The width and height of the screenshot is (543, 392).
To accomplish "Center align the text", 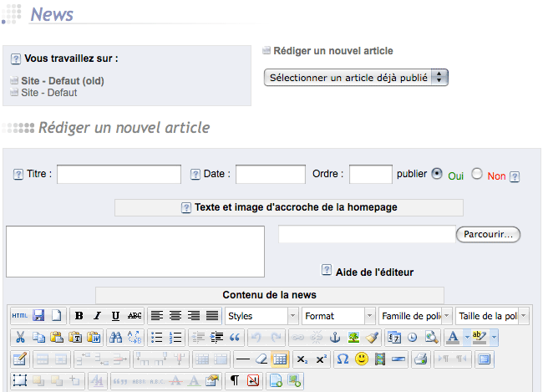I will click(x=175, y=316).
